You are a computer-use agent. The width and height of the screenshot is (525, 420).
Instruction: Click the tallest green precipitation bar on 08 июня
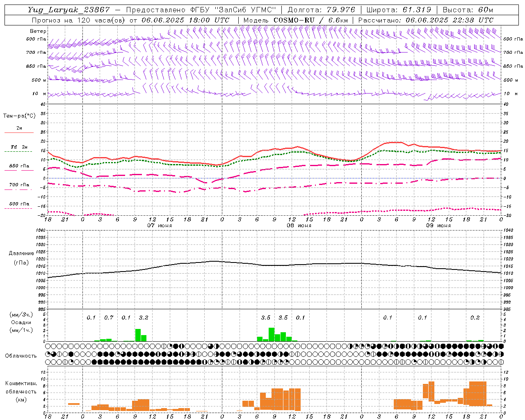pyautogui.click(x=272, y=335)
